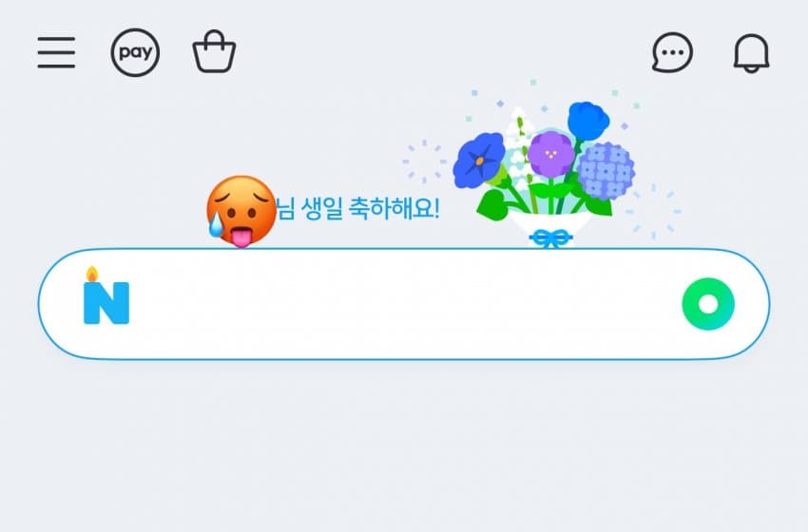Tap the periwinkle hydrangea flower

(606, 171)
